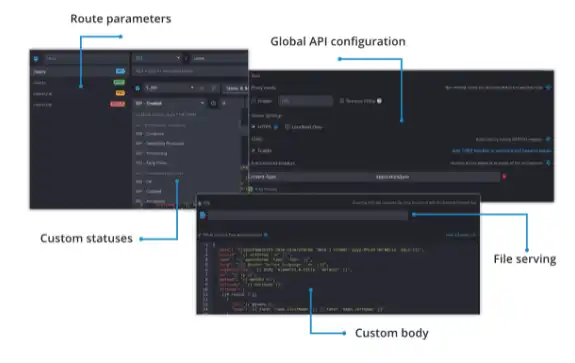Toggle the checkbox below the file path field
The width and height of the screenshot is (575, 363).
coord(200,235)
